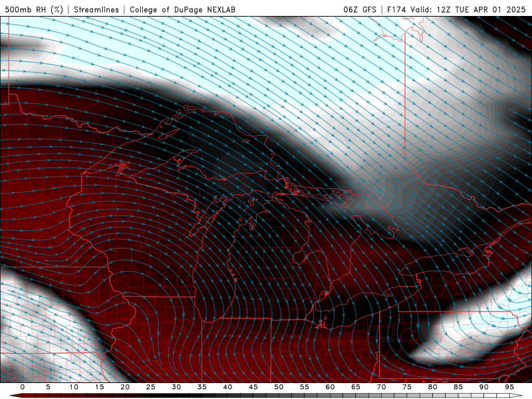The width and height of the screenshot is (532, 399).
Task: Select the colorbar value "45"
Action: click(253, 387)
